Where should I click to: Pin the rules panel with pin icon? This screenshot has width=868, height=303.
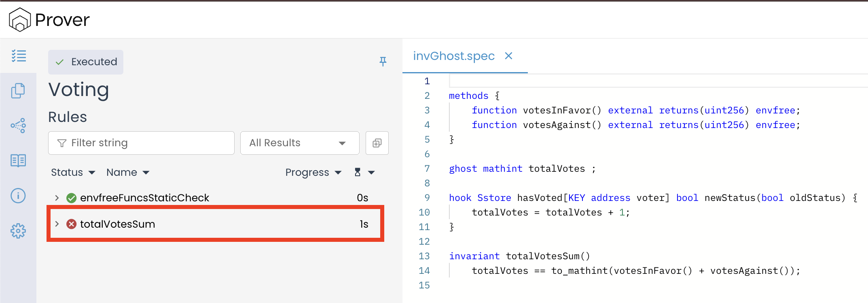pos(383,62)
